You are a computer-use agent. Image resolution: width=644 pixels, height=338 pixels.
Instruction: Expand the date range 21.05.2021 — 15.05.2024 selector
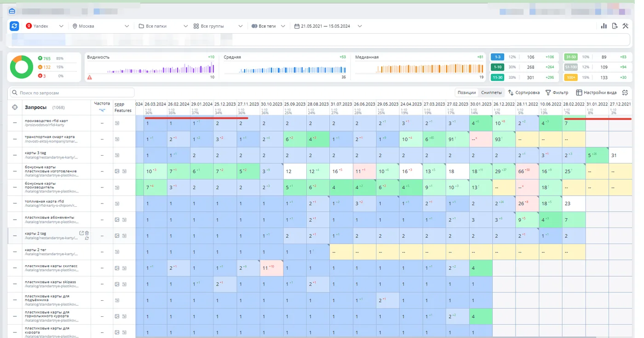click(328, 26)
